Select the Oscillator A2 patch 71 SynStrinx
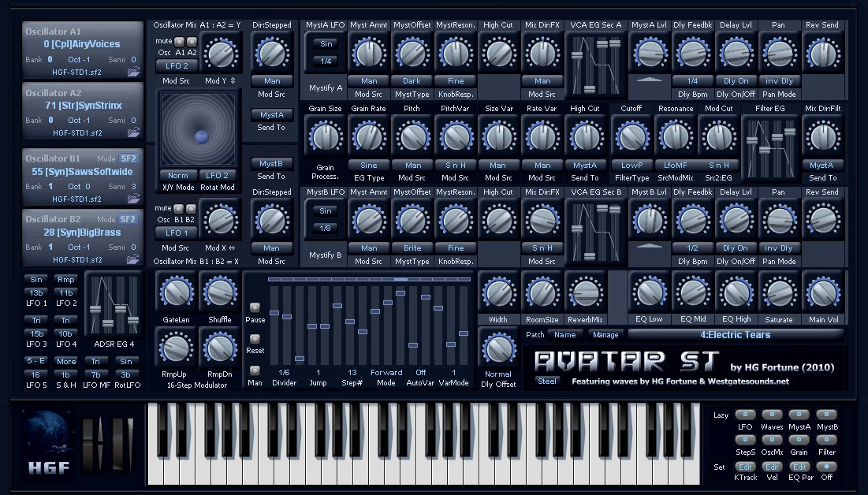Screen dimensions: 868x495 click(x=84, y=105)
